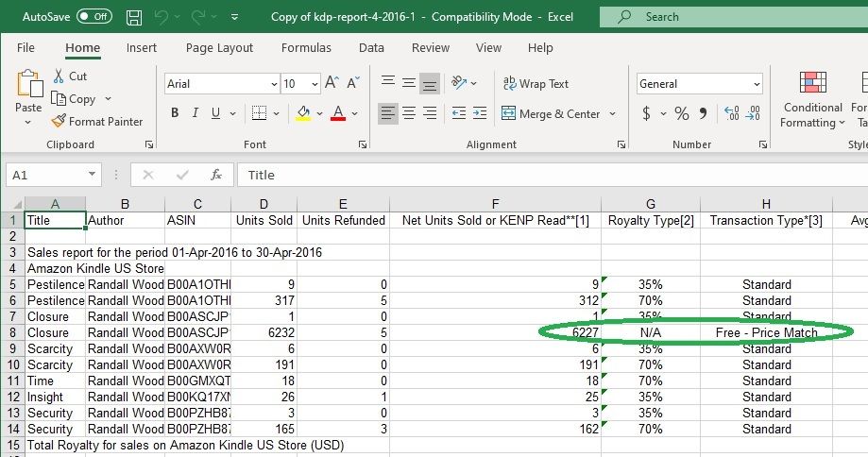Expand the Merge & Center dropdown arrow
Viewport: 868px width, 457px height.
coord(612,113)
